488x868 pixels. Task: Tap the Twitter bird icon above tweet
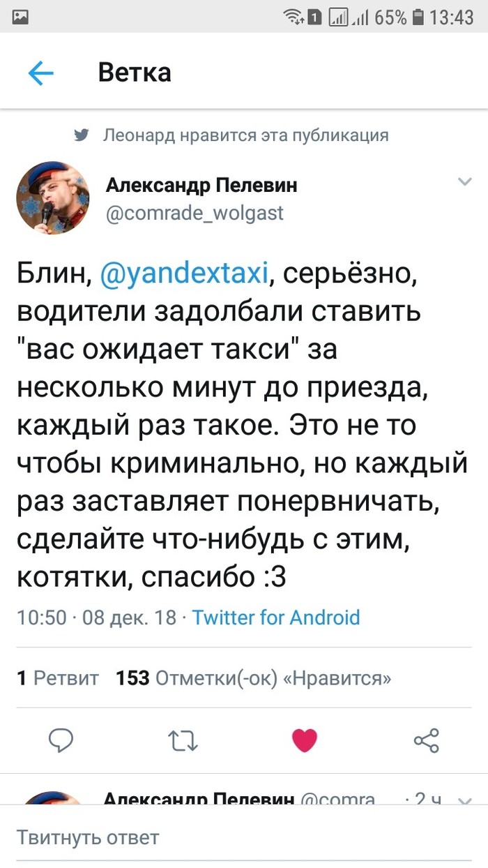pos(82,136)
